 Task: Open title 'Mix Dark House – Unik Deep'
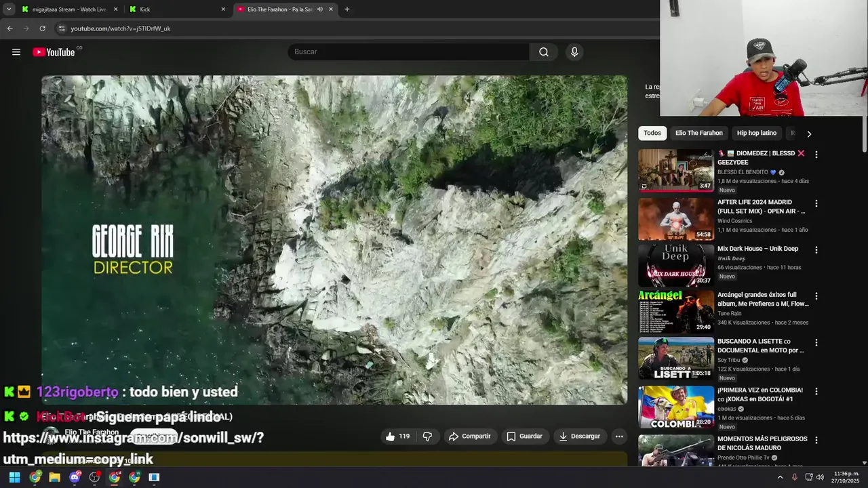[757, 249]
